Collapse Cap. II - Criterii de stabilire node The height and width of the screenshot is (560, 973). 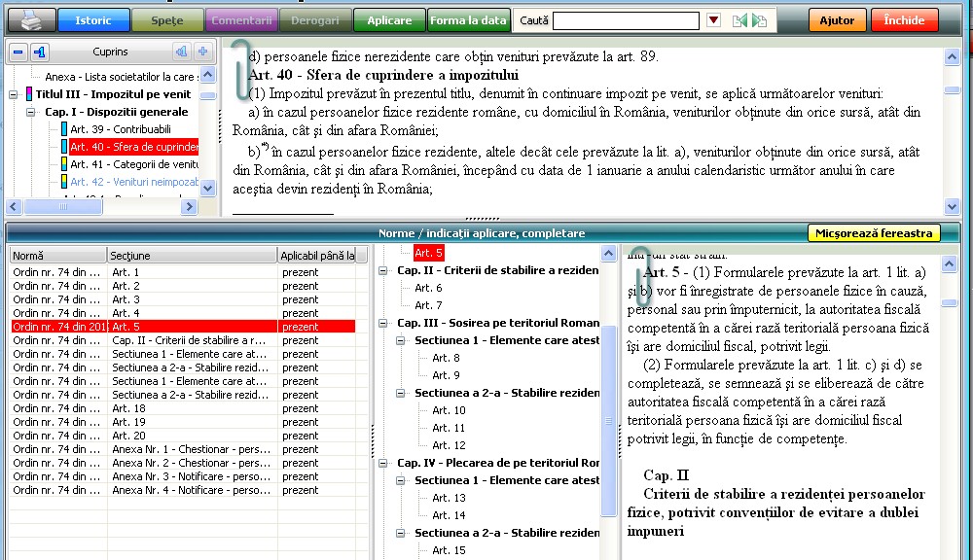[382, 270]
